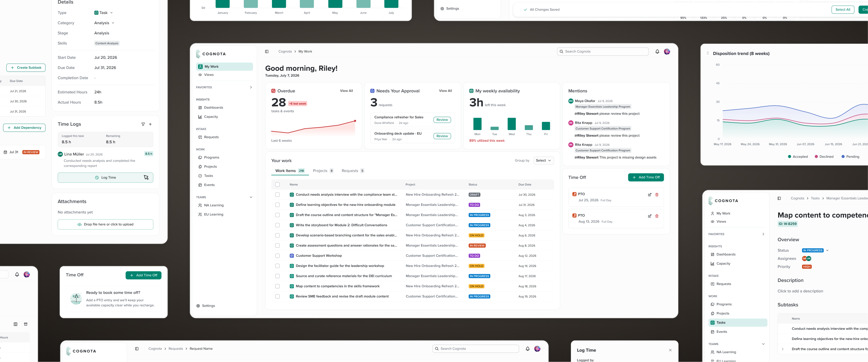Collapse the TEAMS section in main sidebar

(251, 197)
